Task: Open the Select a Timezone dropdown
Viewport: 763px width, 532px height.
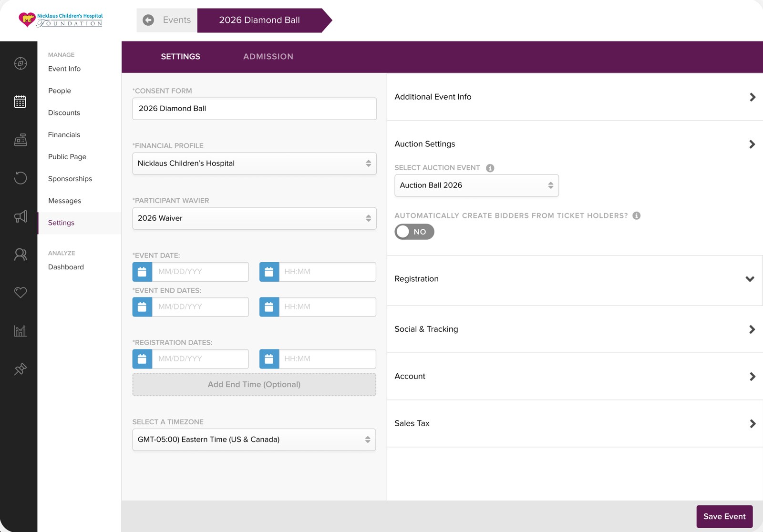Action: point(254,440)
